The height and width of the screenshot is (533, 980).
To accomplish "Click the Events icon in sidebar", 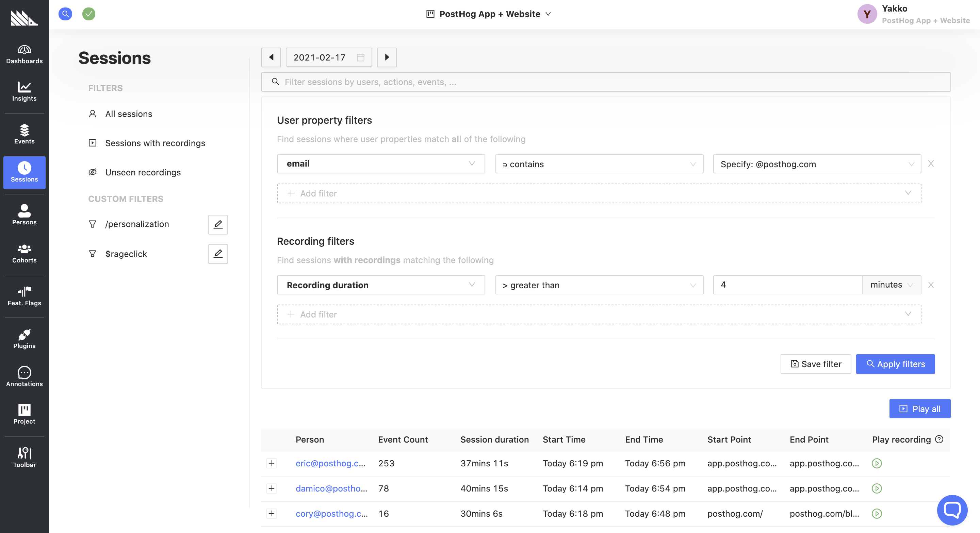I will pyautogui.click(x=24, y=135).
